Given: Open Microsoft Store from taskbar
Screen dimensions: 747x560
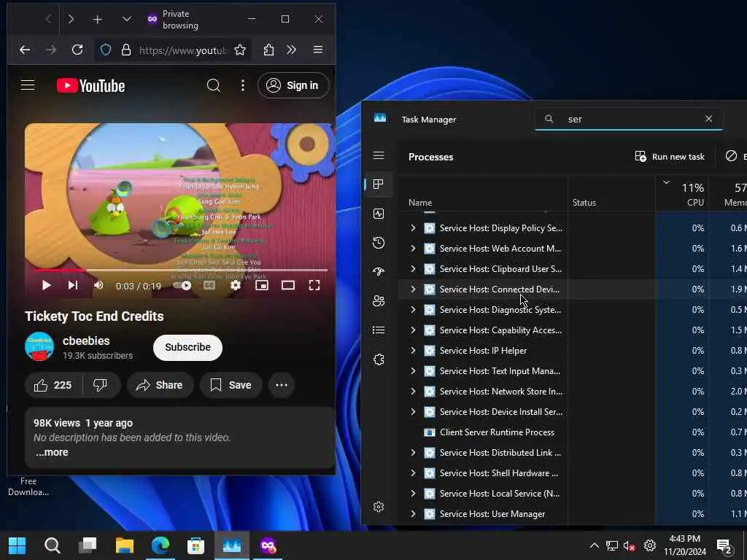Looking at the screenshot, I should pyautogui.click(x=196, y=545).
